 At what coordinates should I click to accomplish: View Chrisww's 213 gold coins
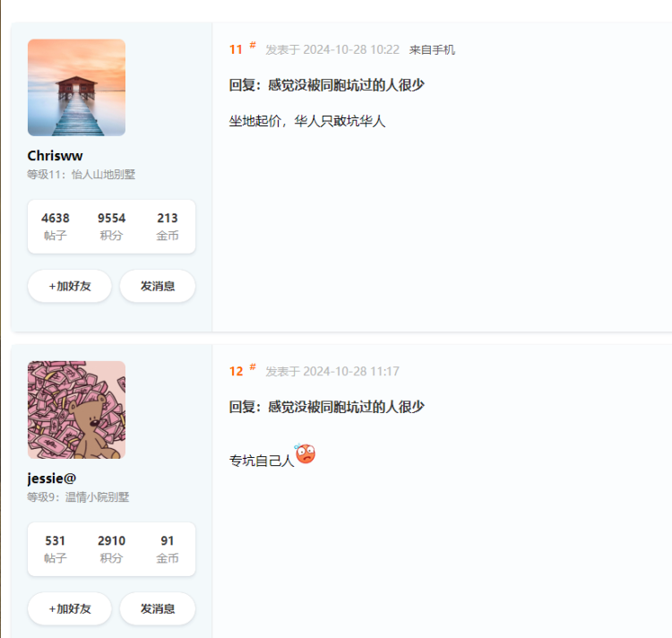168,226
